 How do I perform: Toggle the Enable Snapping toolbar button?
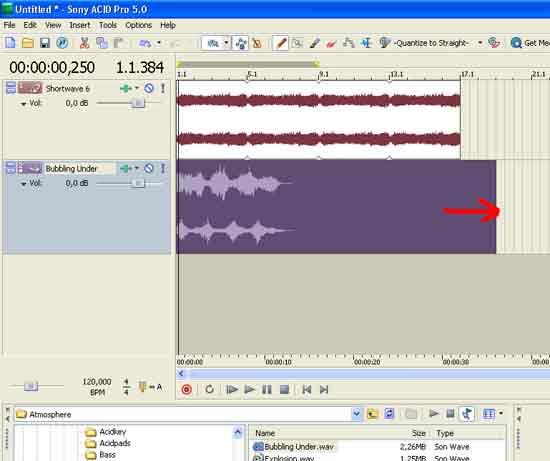click(213, 43)
